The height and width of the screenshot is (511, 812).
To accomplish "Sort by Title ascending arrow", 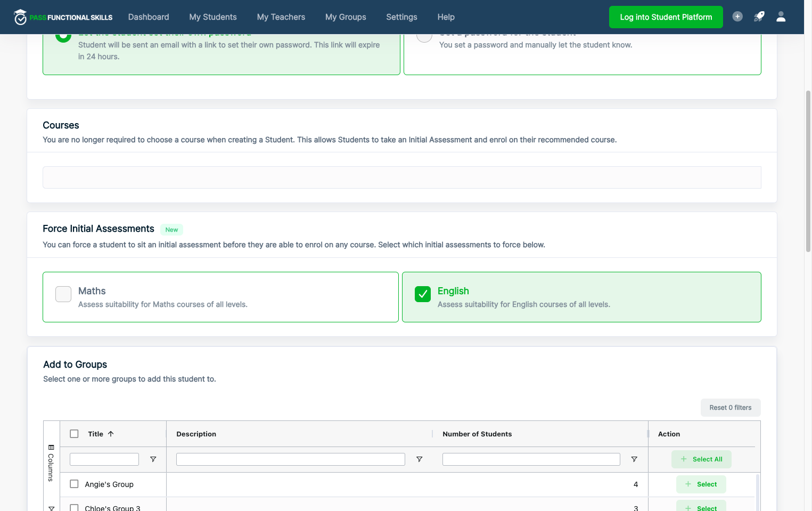I will 111,434.
